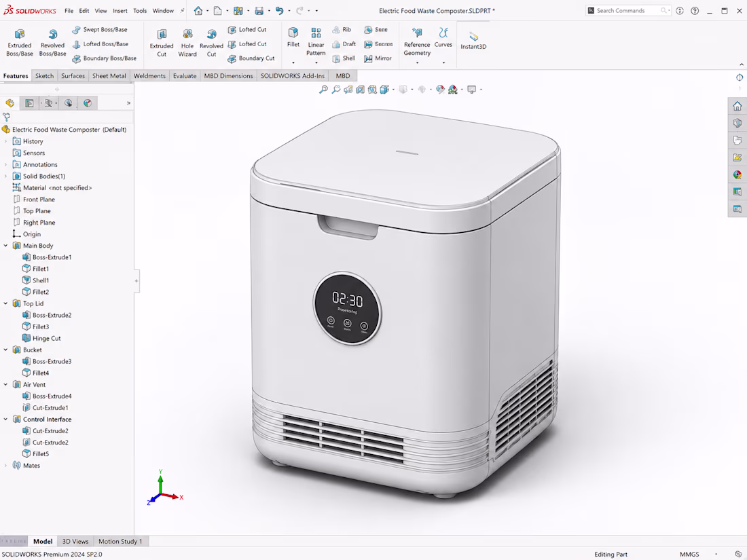Expand the Mates folder
The width and height of the screenshot is (747, 560).
pos(5,465)
